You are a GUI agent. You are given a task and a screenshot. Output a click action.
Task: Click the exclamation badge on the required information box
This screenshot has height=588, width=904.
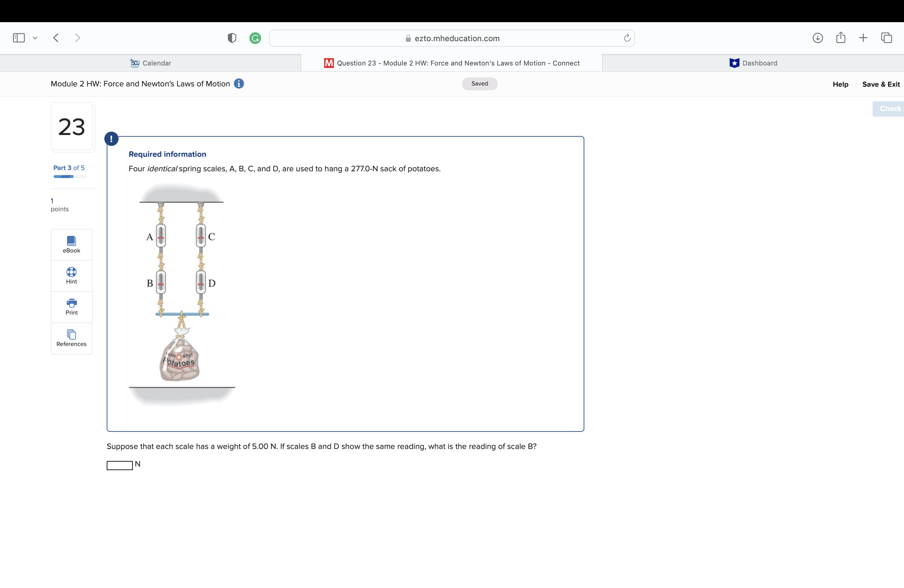click(x=111, y=139)
